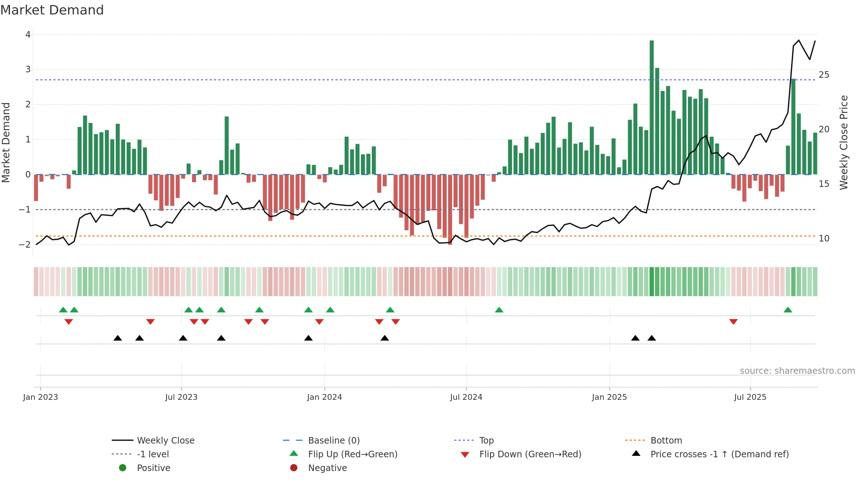
Task: Toggle Flip Up (Red→Green) legend entry
Action: (344, 454)
